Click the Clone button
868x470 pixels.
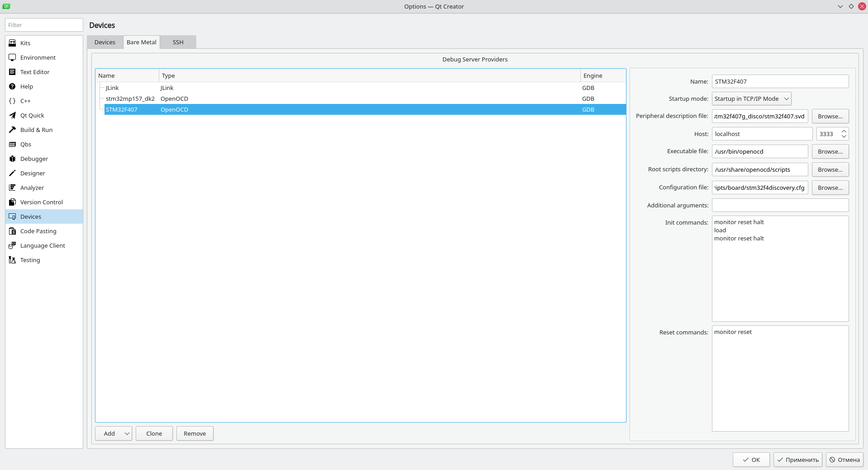154,433
